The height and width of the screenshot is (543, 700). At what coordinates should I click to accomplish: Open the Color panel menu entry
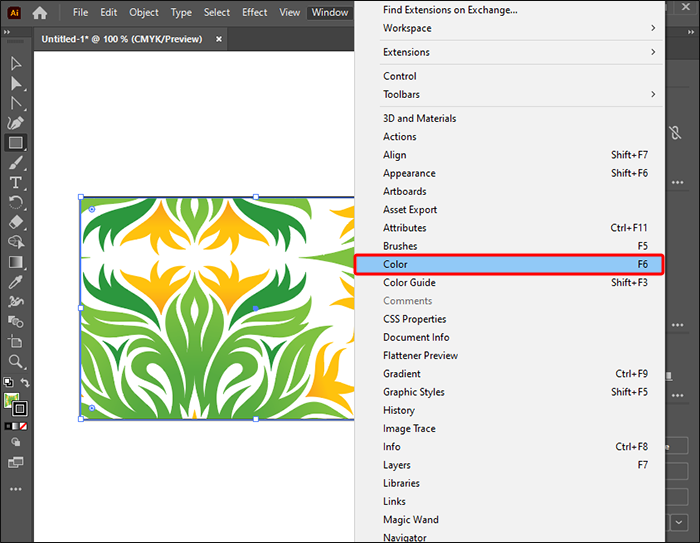(509, 264)
